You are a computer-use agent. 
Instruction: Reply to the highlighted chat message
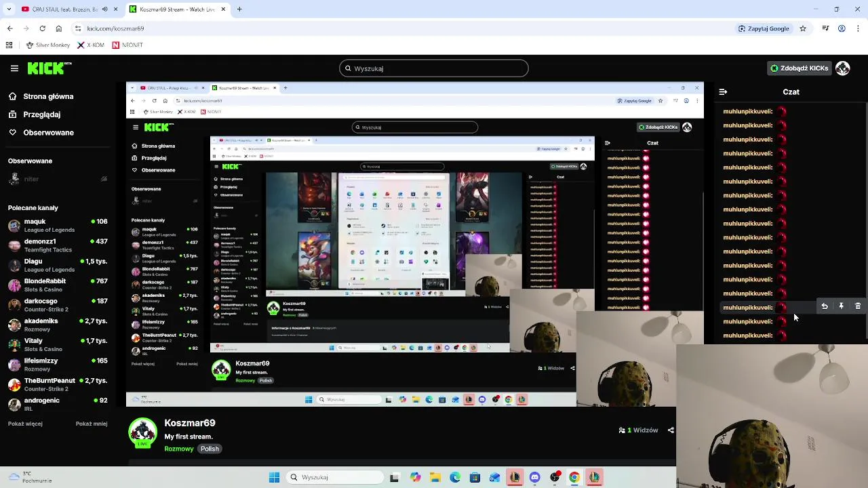click(825, 306)
